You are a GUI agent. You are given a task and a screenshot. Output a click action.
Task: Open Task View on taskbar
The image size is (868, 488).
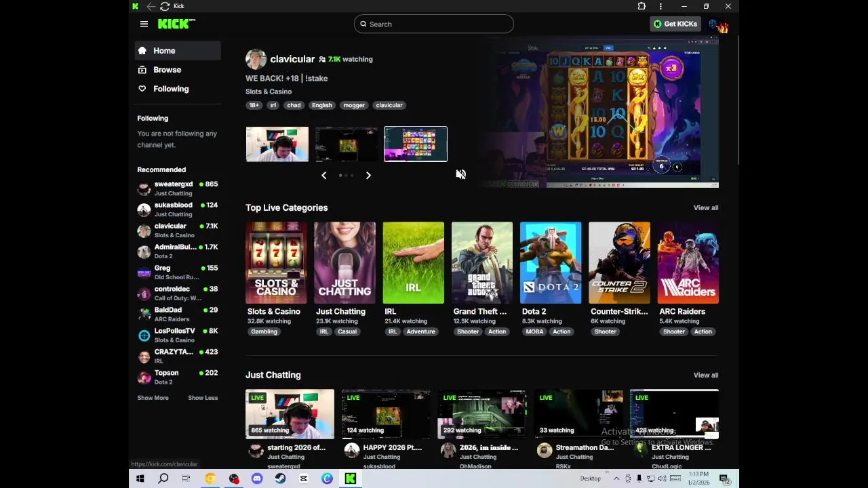[186, 479]
